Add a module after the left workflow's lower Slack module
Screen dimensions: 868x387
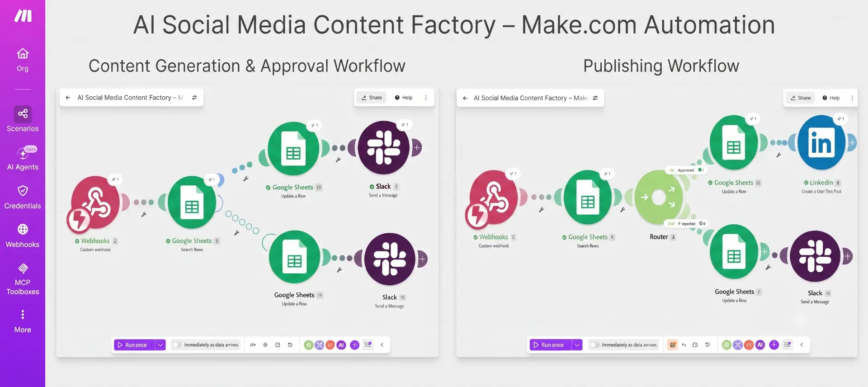422,259
